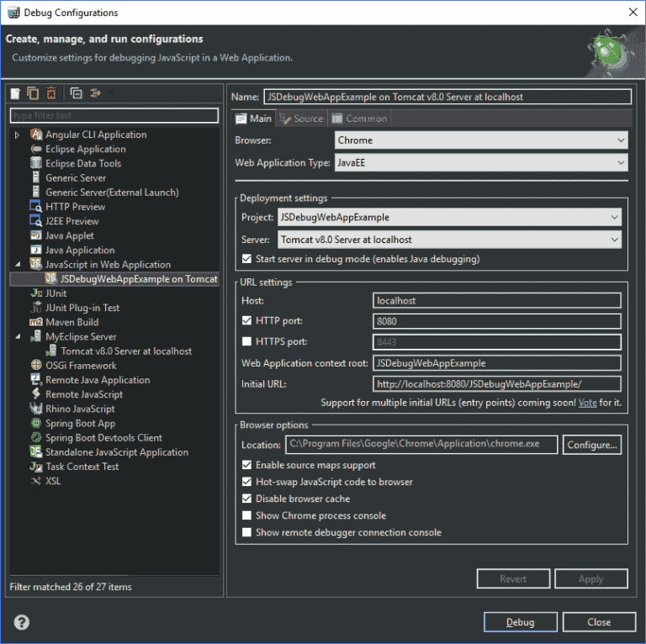Click the Web Application context root field
This screenshot has width=646, height=644.
pyautogui.click(x=497, y=362)
